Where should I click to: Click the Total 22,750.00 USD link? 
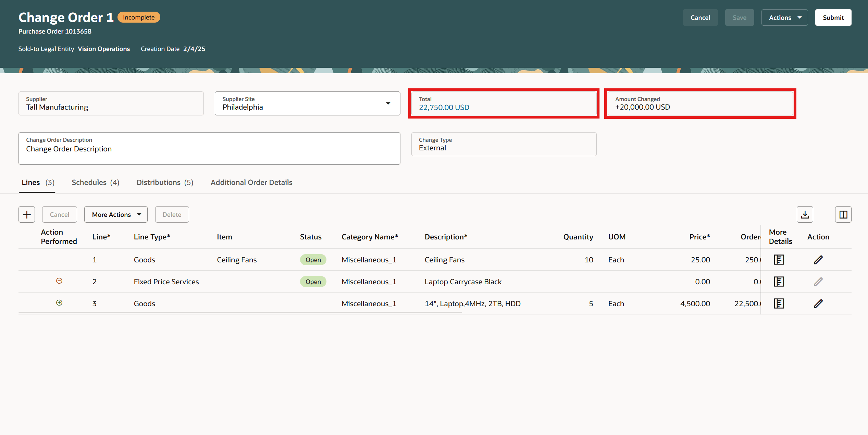tap(444, 108)
